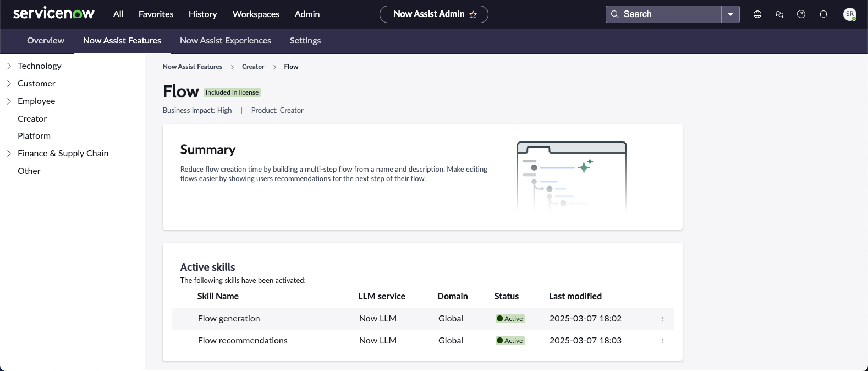Viewport: 868px width, 371px height.
Task: Select Creator in the sidebar
Action: 32,119
